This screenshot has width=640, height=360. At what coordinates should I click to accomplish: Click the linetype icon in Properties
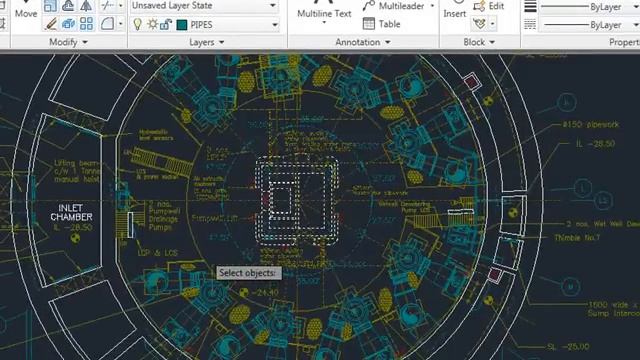pos(530,25)
